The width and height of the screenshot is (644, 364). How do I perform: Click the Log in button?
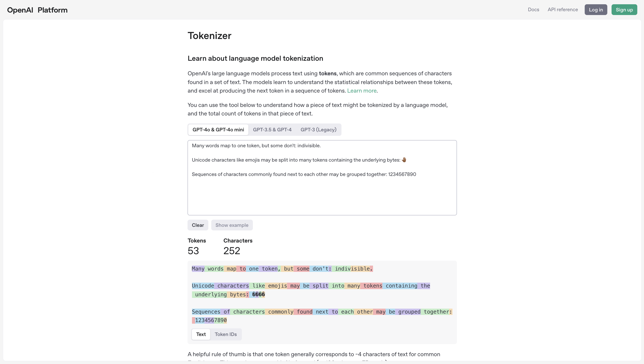(595, 10)
